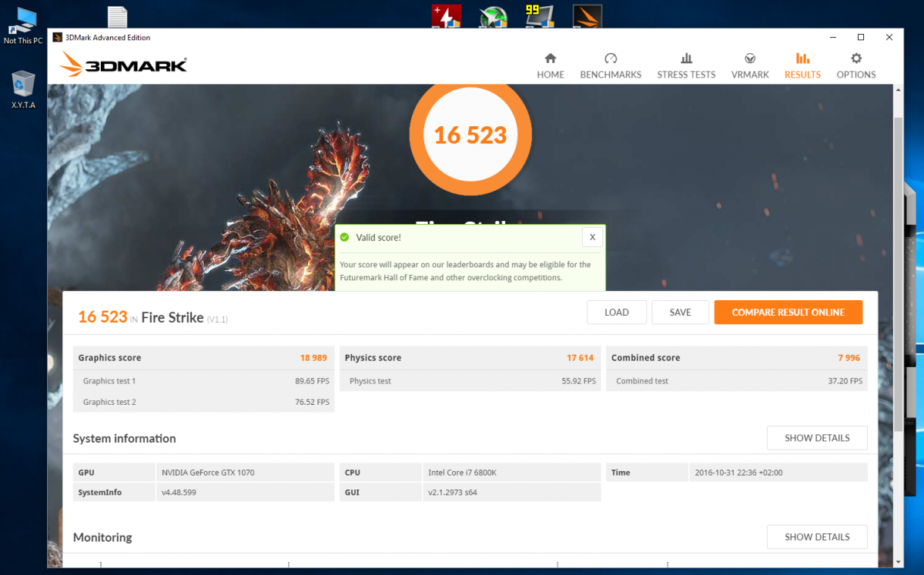The height and width of the screenshot is (575, 924).
Task: Show details for System information
Action: tap(817, 438)
